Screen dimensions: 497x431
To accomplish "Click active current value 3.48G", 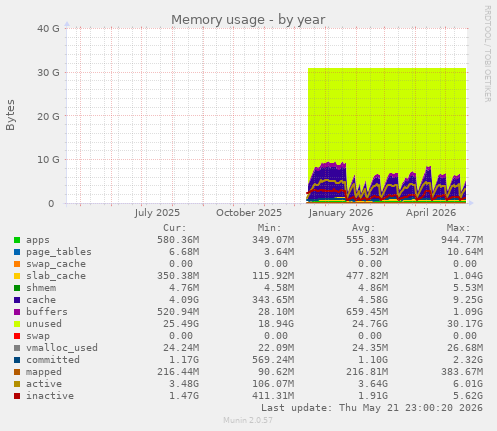I will click(184, 384).
